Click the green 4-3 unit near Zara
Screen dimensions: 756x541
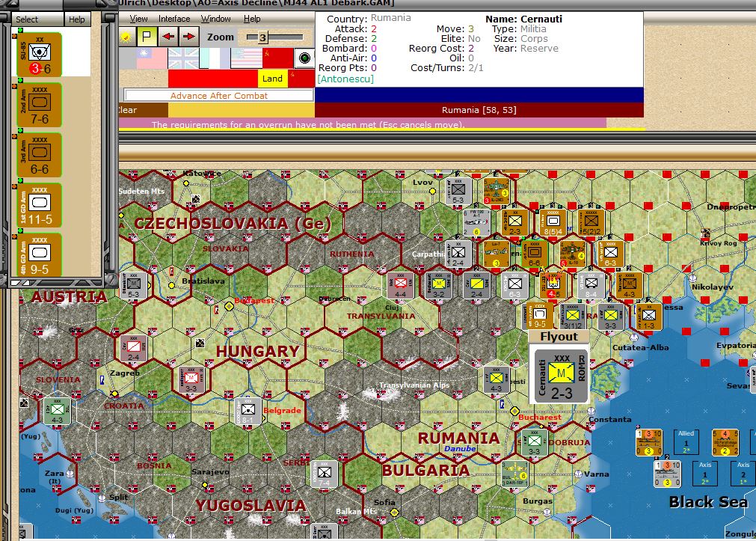pos(57,412)
